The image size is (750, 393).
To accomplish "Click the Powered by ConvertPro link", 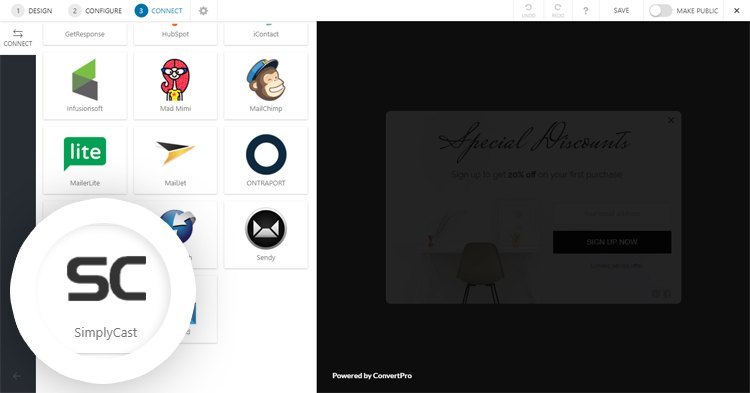I will click(x=372, y=376).
